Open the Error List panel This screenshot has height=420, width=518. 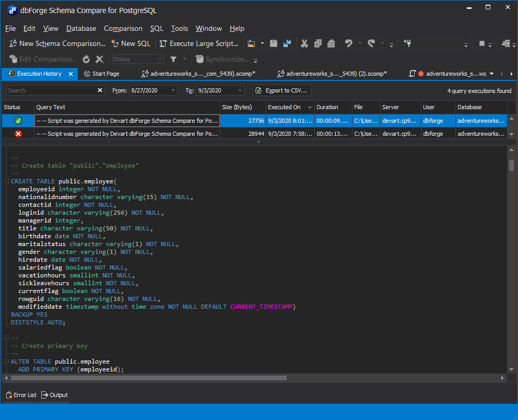[21, 395]
